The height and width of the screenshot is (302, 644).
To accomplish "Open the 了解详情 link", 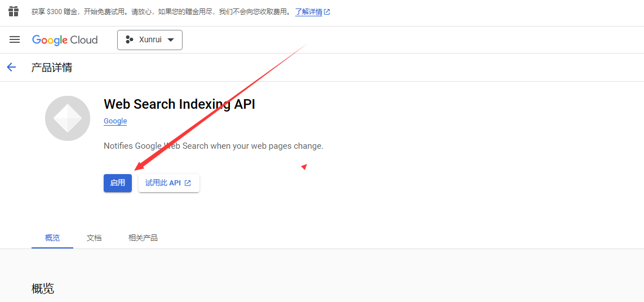I will click(x=313, y=12).
